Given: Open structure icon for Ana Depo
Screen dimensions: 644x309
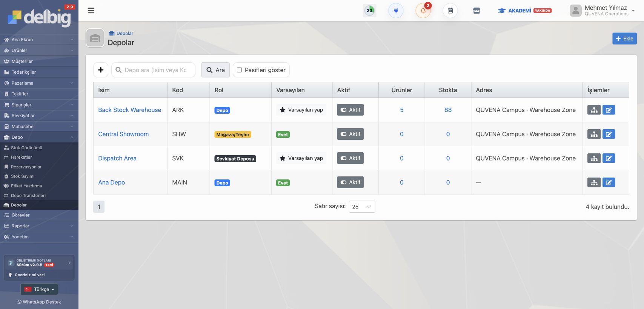Looking at the screenshot, I should (594, 182).
